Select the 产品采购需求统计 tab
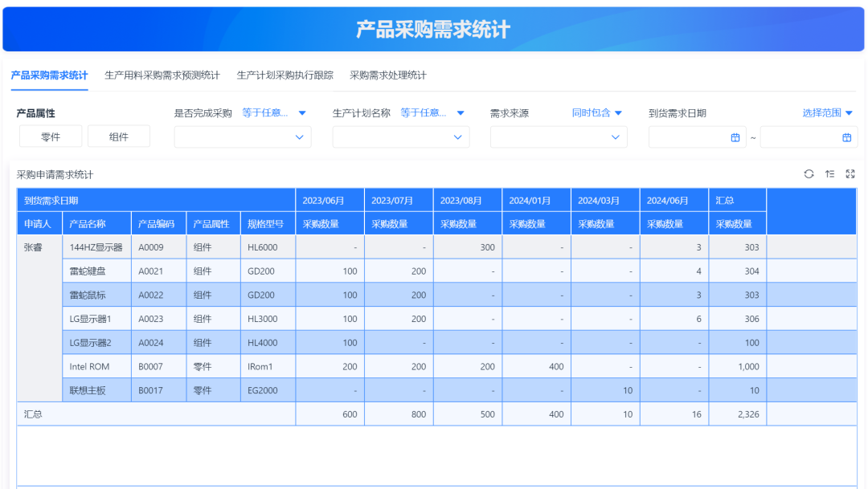This screenshot has width=868, height=489. click(x=49, y=75)
